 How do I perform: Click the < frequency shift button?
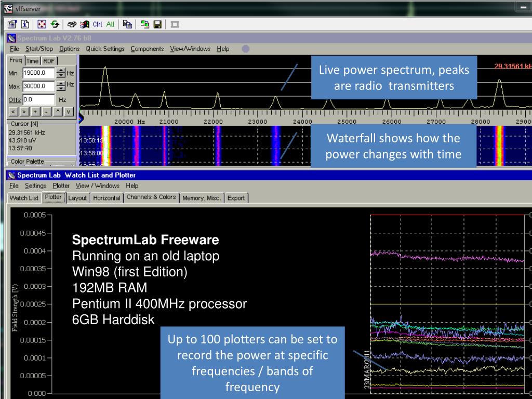[13, 112]
